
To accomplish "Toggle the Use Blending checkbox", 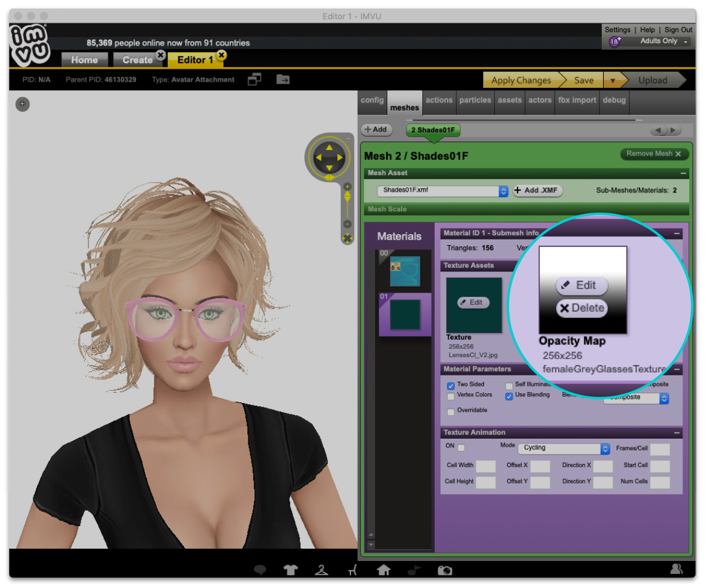I will click(x=509, y=396).
